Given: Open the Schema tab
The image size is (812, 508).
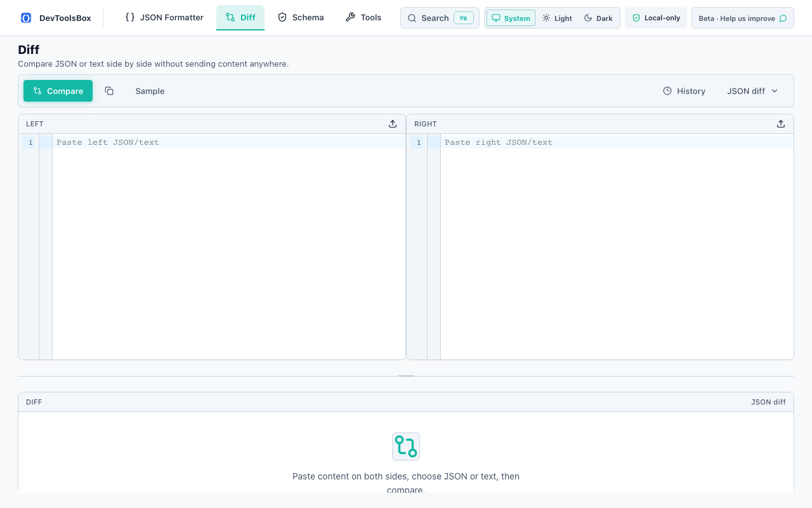Looking at the screenshot, I should tap(301, 18).
